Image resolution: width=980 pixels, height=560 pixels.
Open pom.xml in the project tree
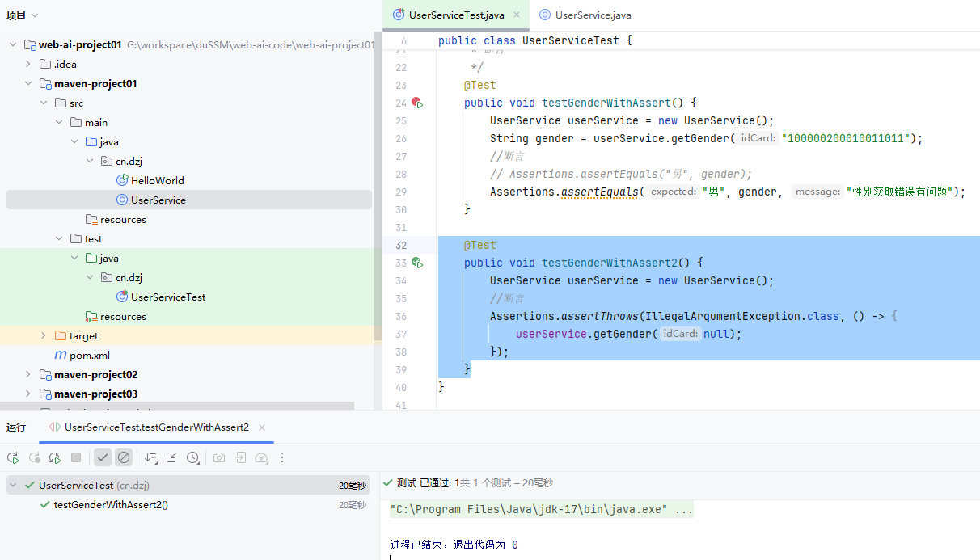[89, 355]
